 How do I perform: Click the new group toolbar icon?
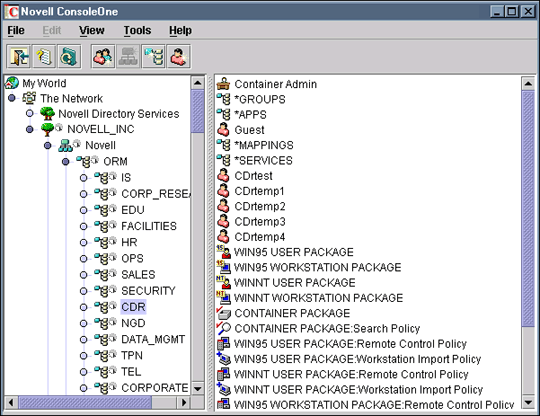click(103, 56)
